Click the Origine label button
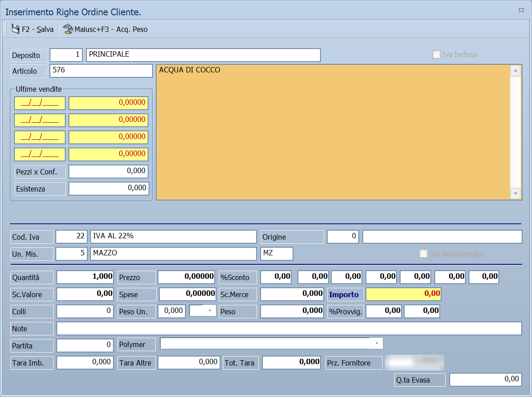 pos(292,237)
